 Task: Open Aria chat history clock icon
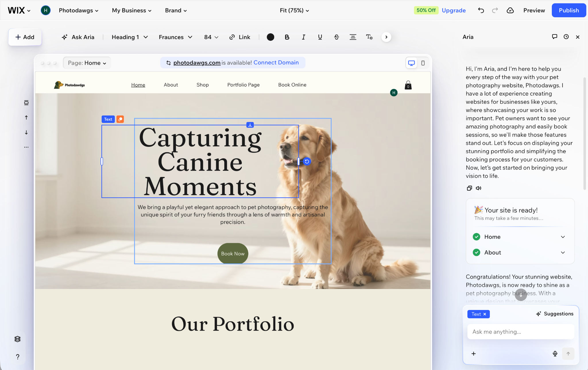pyautogui.click(x=566, y=36)
